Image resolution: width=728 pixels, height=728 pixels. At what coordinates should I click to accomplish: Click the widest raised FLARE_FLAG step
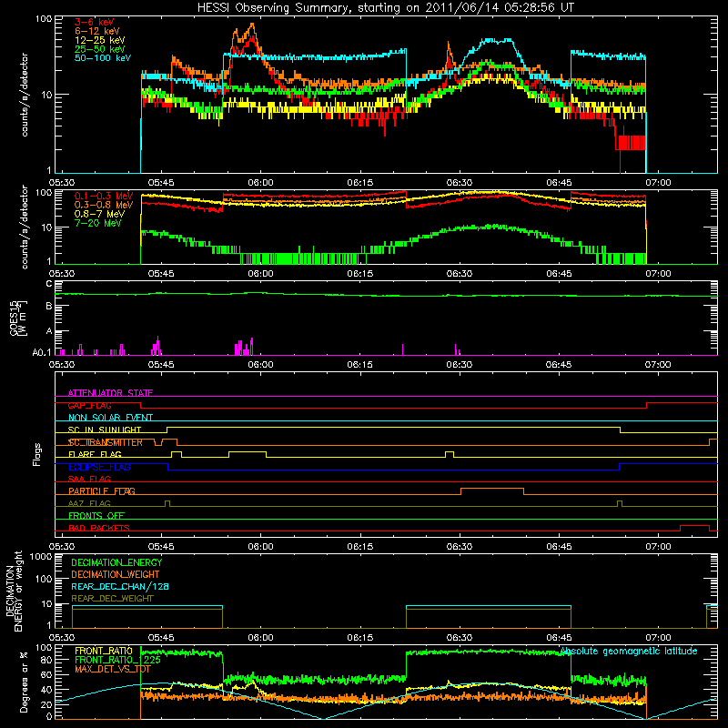click(x=248, y=451)
